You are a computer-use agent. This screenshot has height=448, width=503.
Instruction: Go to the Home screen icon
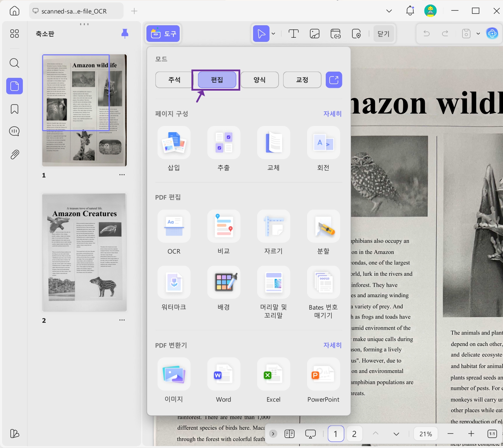pyautogui.click(x=15, y=11)
